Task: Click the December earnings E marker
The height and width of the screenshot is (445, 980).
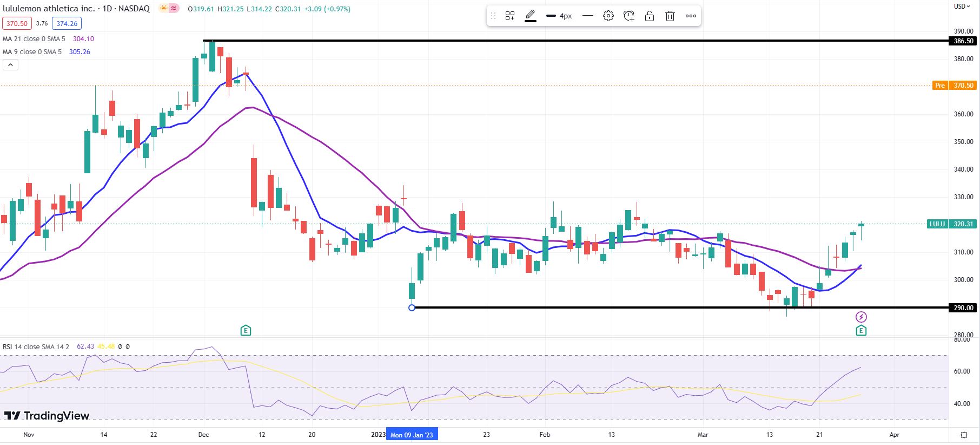Action: click(x=246, y=330)
